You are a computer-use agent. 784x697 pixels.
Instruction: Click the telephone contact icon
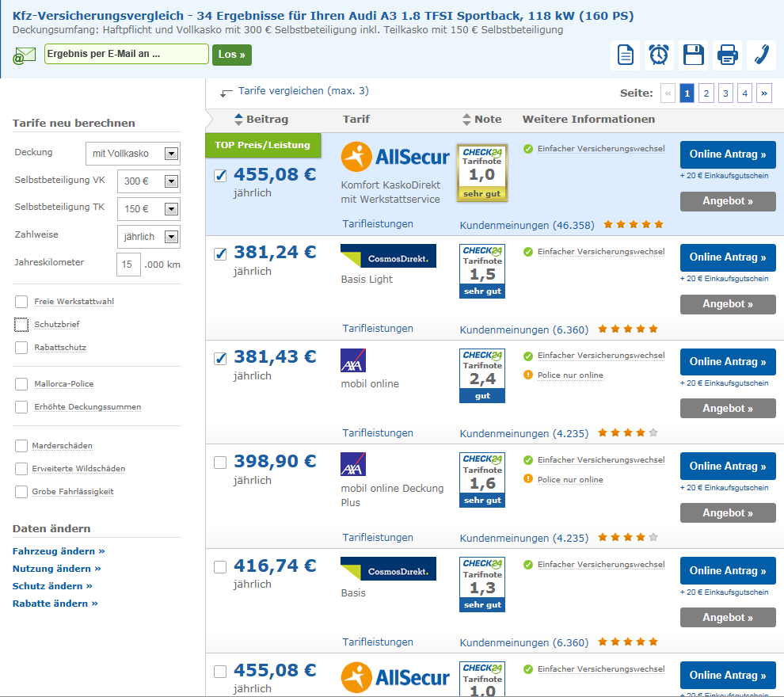click(762, 55)
